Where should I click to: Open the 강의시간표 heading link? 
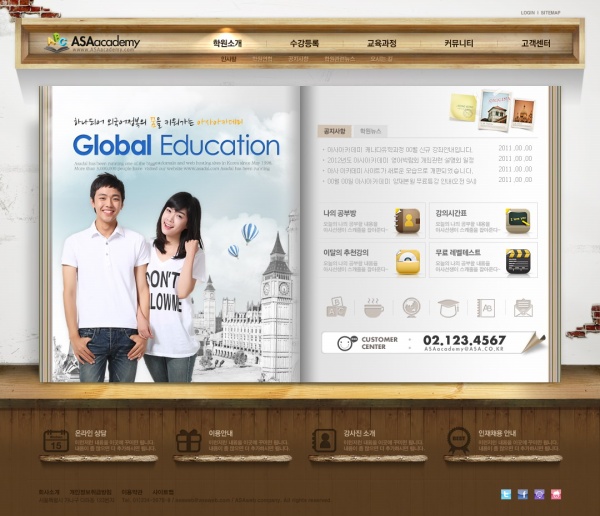point(451,213)
